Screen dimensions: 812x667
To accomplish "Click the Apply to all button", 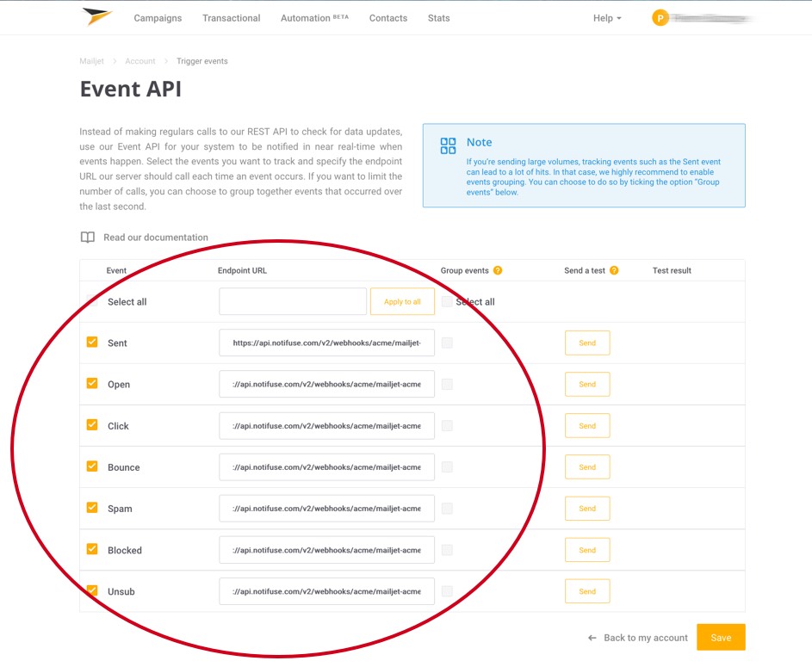I will point(402,302).
